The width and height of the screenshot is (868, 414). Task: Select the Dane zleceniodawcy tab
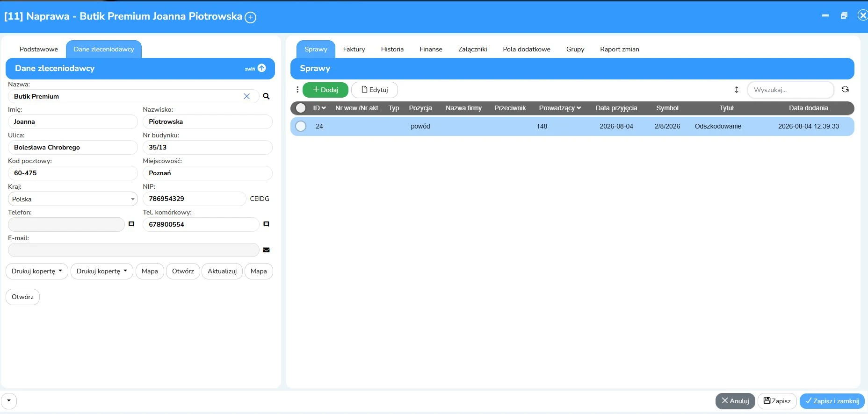104,49
